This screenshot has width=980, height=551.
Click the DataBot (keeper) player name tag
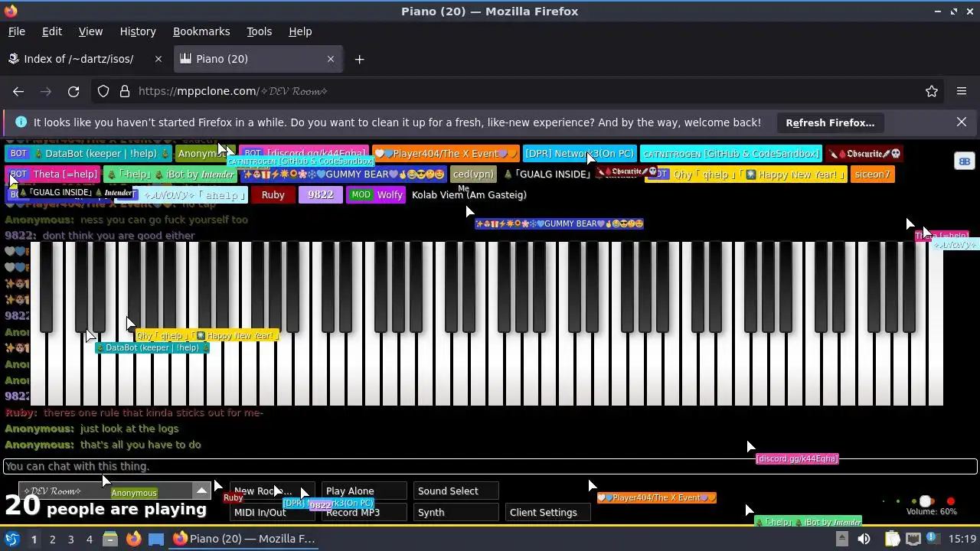(89, 154)
